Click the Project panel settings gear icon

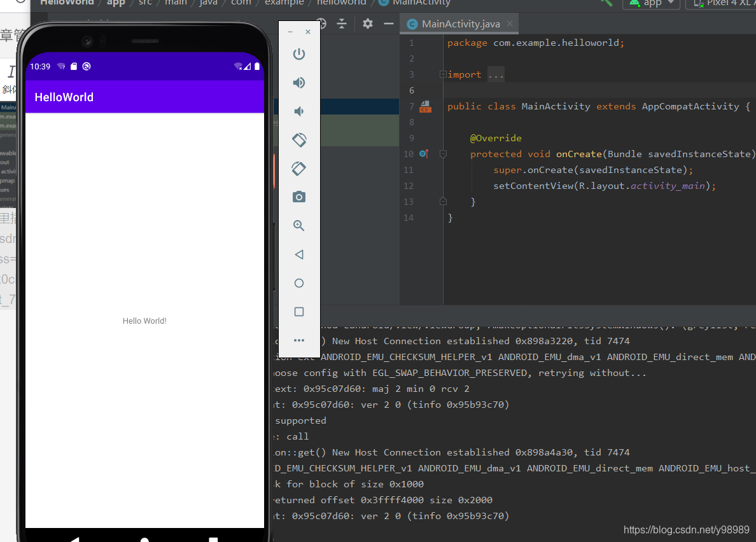367,24
